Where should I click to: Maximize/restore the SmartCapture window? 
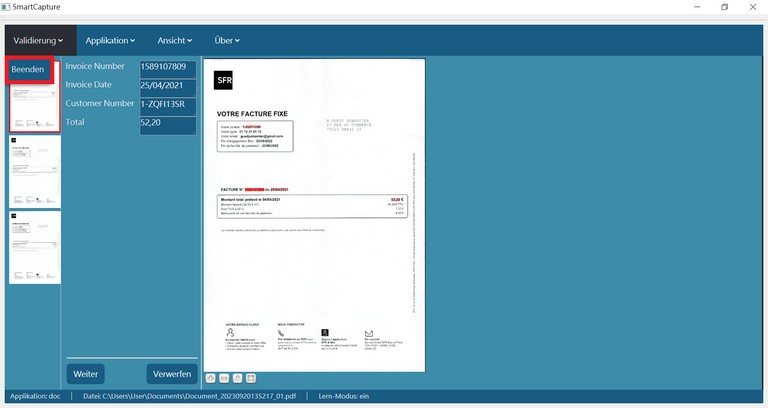click(x=724, y=7)
